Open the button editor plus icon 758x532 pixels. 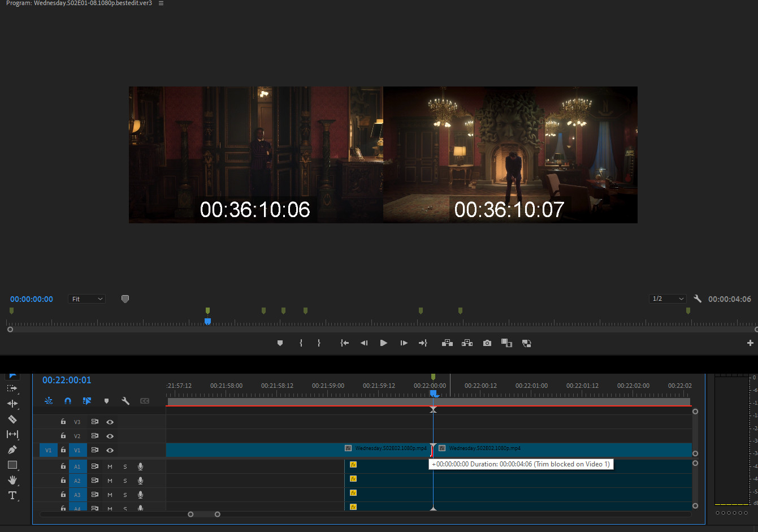pyautogui.click(x=750, y=343)
